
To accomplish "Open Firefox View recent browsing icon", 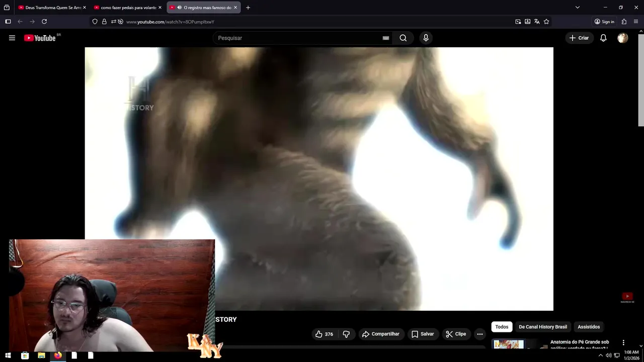I will (7, 8).
